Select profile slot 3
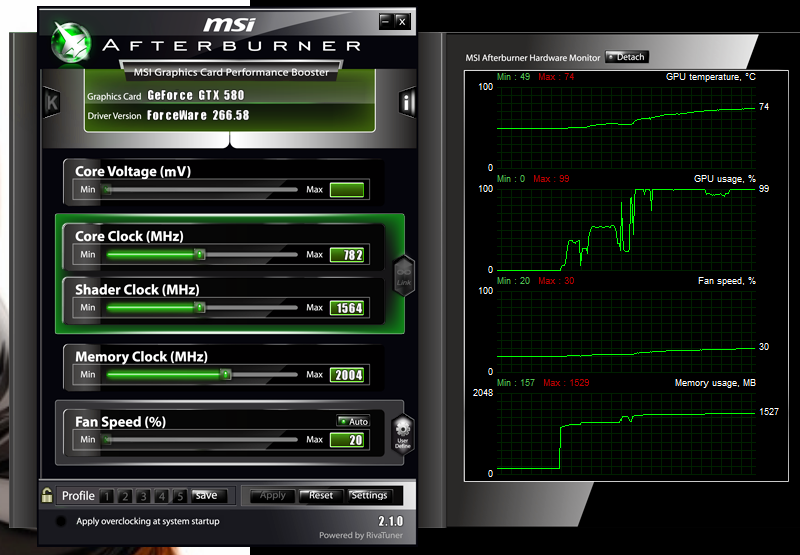This screenshot has height=555, width=800. point(143,496)
